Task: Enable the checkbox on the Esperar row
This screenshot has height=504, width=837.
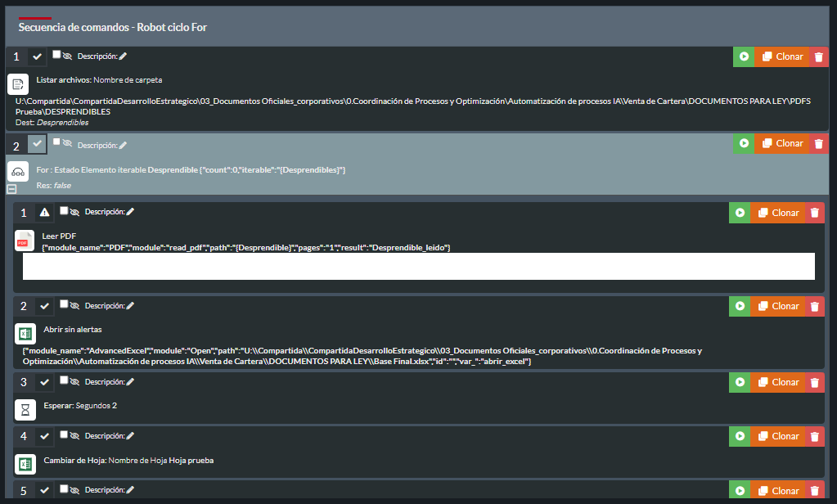Action: (x=64, y=380)
